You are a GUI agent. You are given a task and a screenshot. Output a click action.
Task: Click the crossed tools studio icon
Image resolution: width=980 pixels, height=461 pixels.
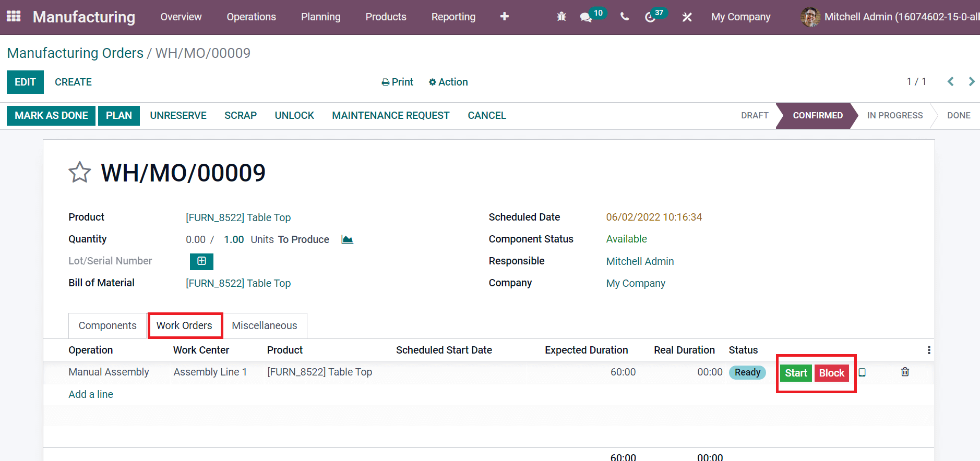point(687,17)
